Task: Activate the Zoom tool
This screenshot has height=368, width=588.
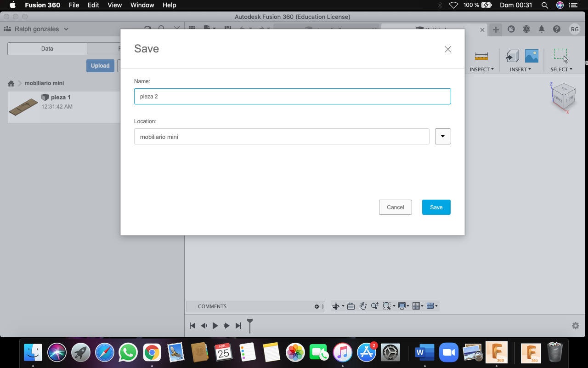Action: point(375,306)
